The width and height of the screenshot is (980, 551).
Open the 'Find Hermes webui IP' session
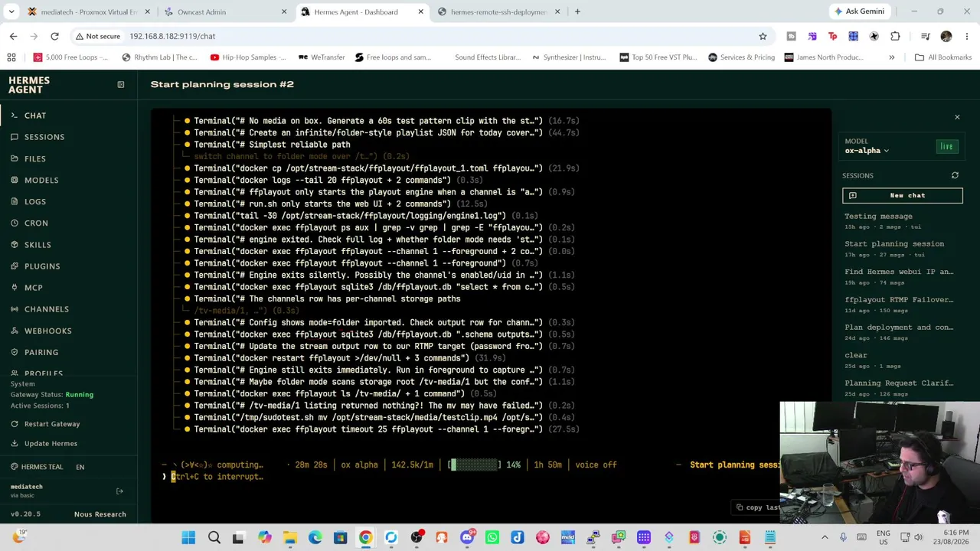[x=903, y=276]
